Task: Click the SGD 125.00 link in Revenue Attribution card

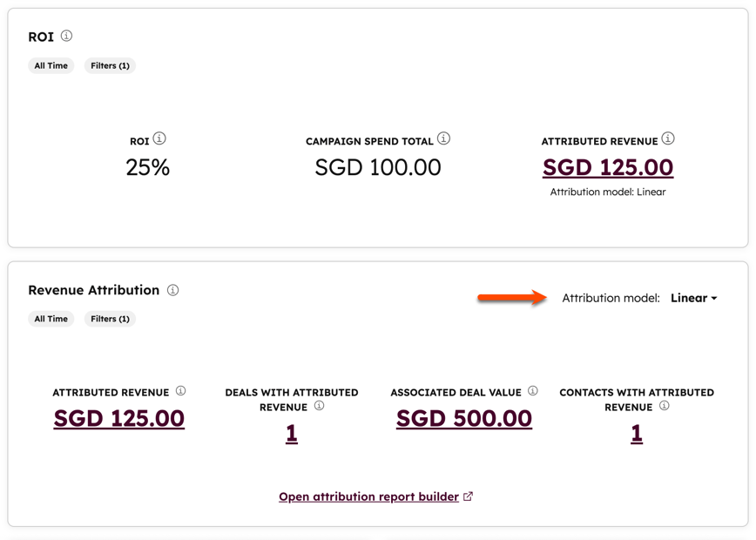Action: pyautogui.click(x=118, y=418)
